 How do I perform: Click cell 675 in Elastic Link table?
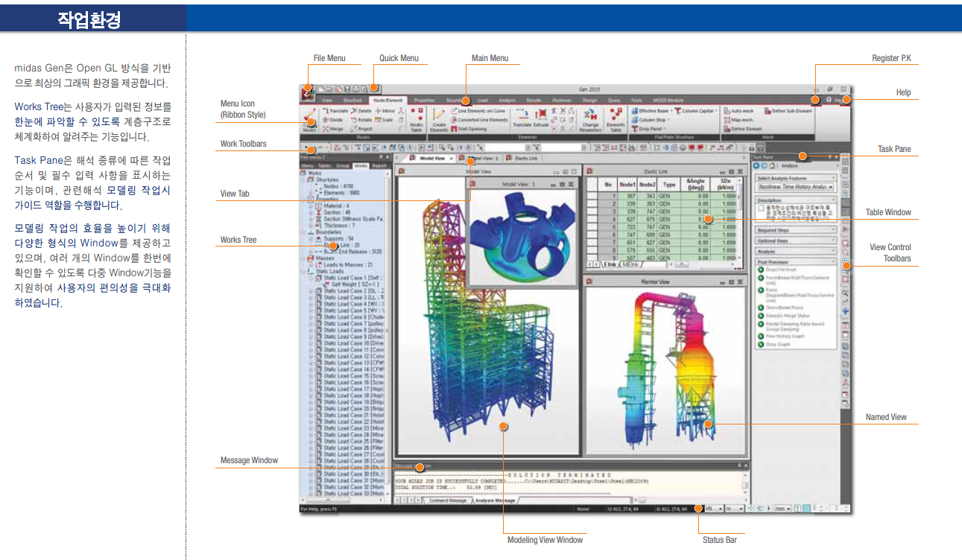648,220
